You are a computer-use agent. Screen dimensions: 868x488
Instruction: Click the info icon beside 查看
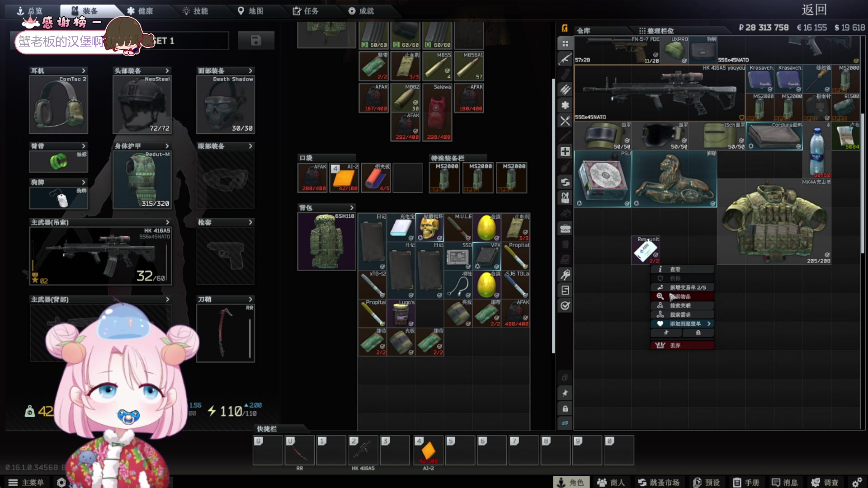660,269
